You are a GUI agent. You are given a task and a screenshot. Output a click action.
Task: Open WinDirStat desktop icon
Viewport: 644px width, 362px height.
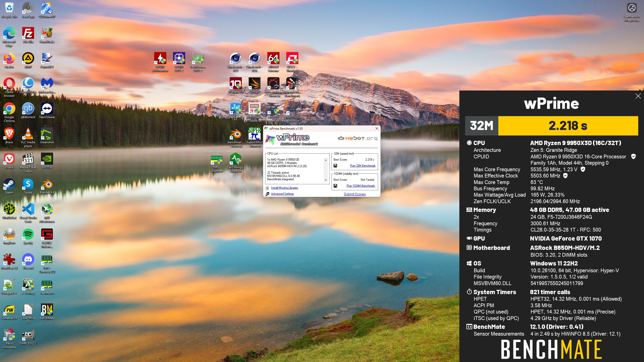[x=9, y=211]
